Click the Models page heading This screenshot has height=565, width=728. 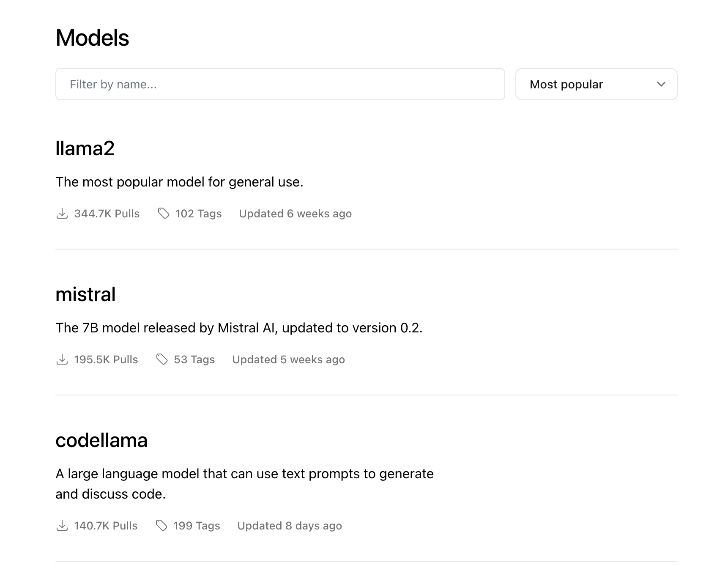[92, 38]
